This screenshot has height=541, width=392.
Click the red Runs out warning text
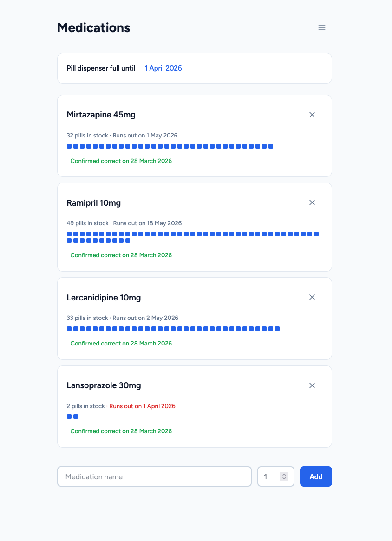(142, 406)
